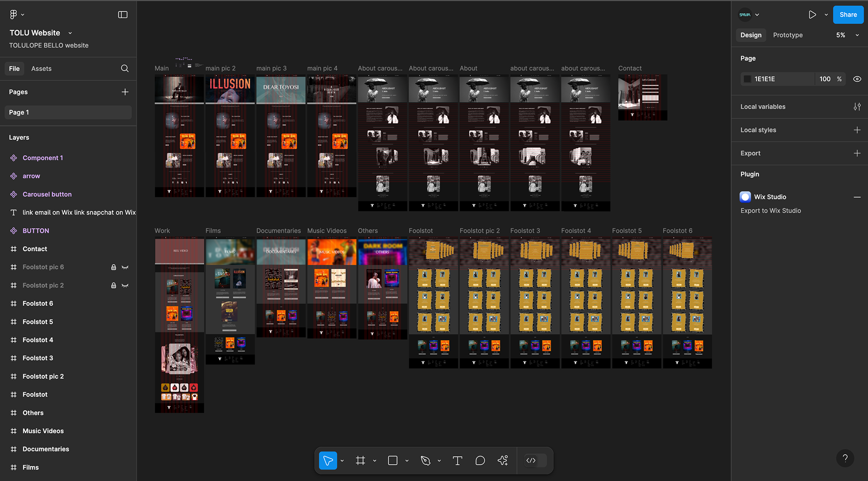The width and height of the screenshot is (868, 481).
Task: Select the Pen tool
Action: coord(425,460)
